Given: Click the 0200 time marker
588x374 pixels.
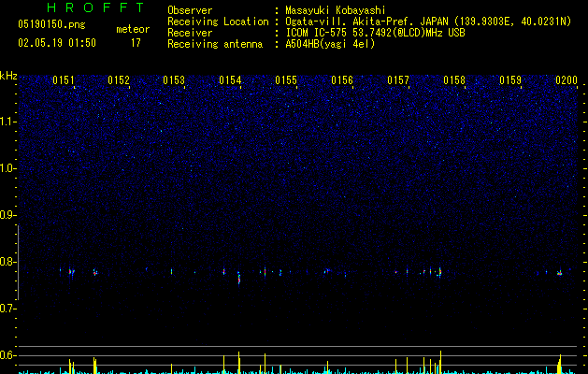Looking at the screenshot, I should [566, 80].
